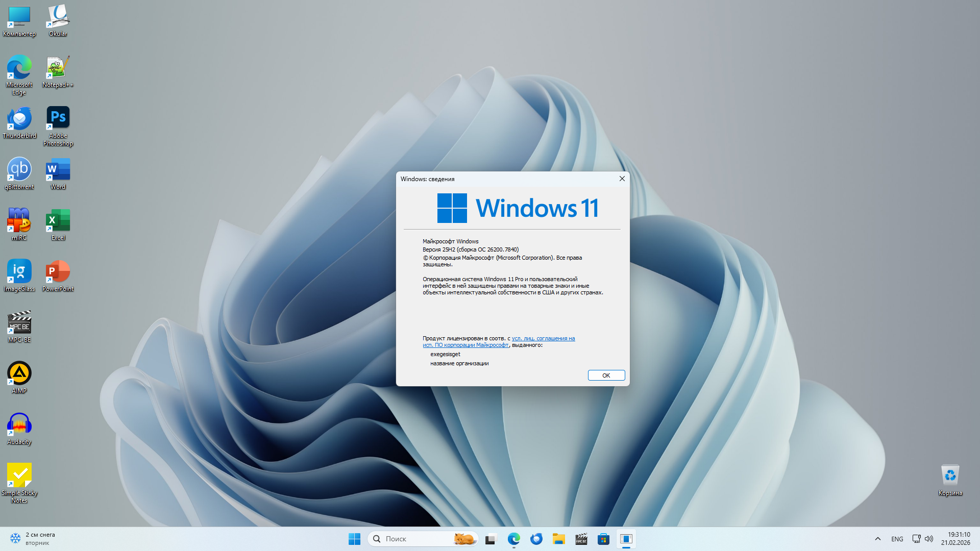Screen dimensions: 980x551
Task: Open the Start menu button
Action: pos(354,539)
